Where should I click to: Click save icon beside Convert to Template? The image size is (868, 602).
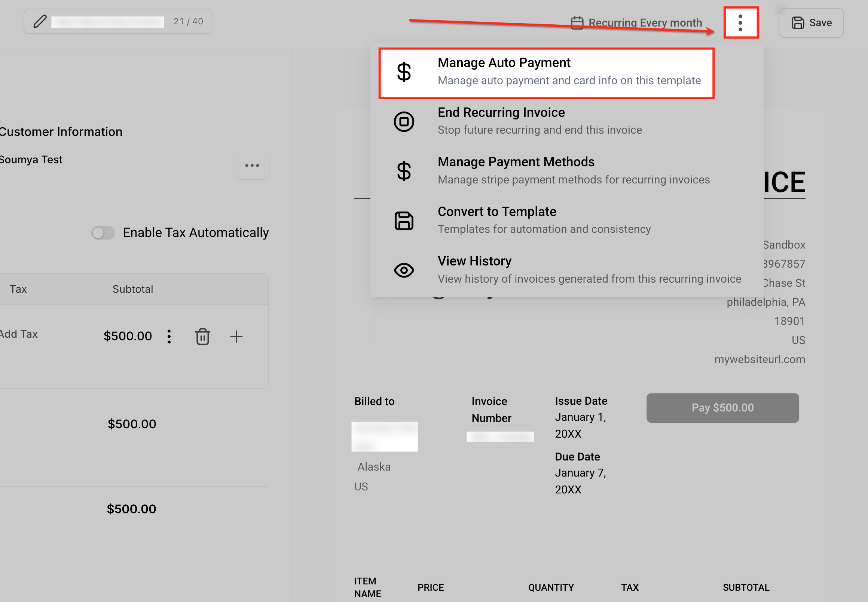click(x=404, y=221)
